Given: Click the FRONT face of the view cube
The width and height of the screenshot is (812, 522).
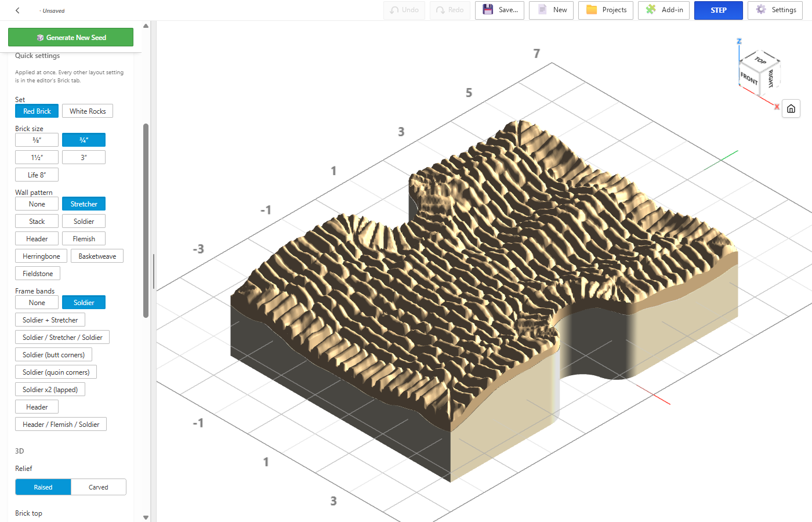Looking at the screenshot, I should point(748,78).
